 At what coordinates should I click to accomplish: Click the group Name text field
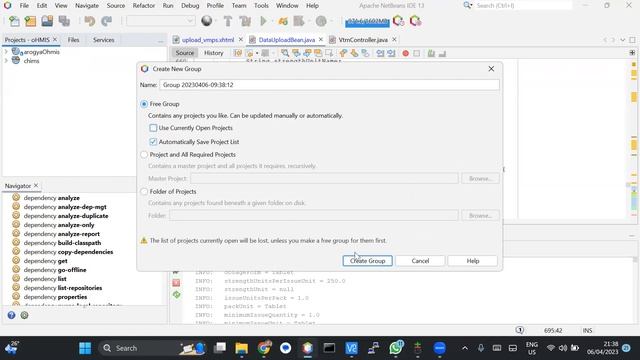329,85
